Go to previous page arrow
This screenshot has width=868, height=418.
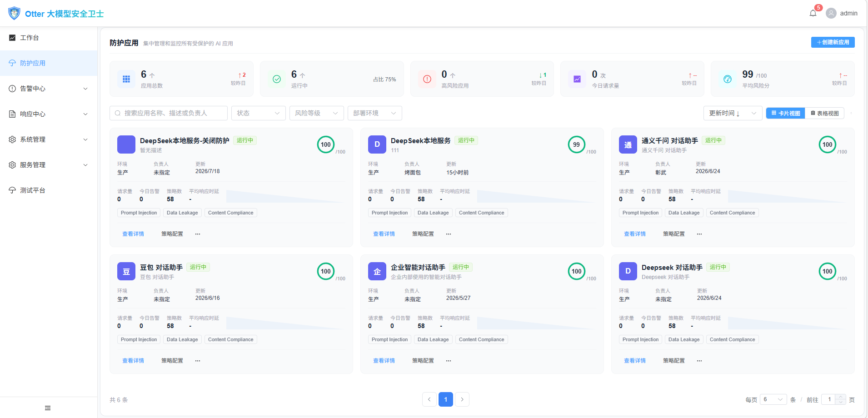click(429, 399)
